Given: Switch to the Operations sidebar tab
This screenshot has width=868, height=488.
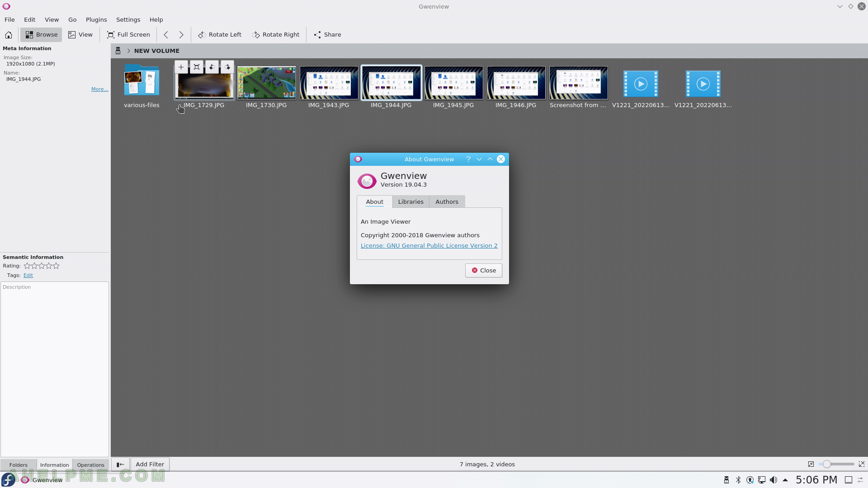Looking at the screenshot, I should point(90,465).
